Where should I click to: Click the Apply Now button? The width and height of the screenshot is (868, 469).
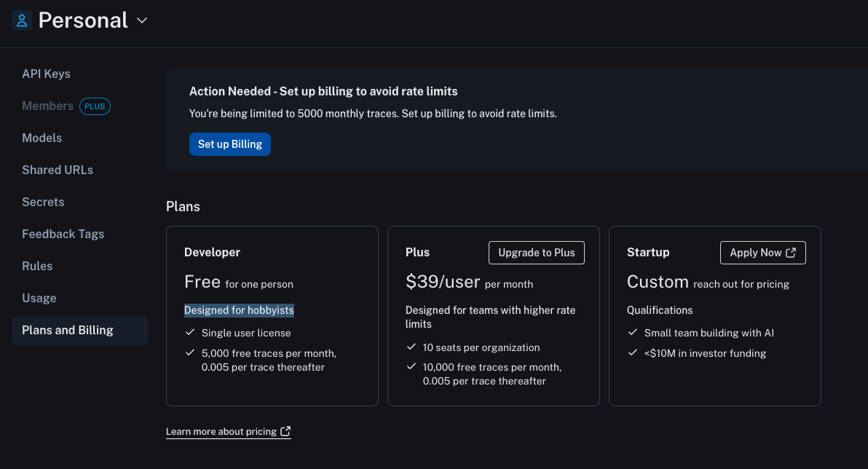756,253
